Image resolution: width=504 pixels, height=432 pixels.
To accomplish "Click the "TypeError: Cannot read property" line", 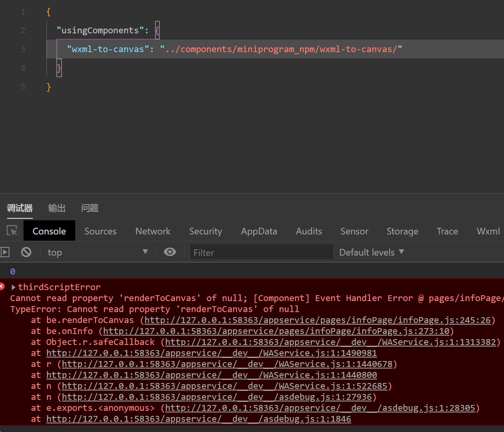I will [155, 309].
